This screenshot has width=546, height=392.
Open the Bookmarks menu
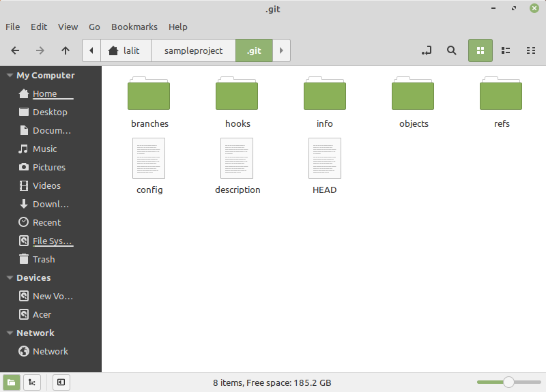click(x=134, y=27)
